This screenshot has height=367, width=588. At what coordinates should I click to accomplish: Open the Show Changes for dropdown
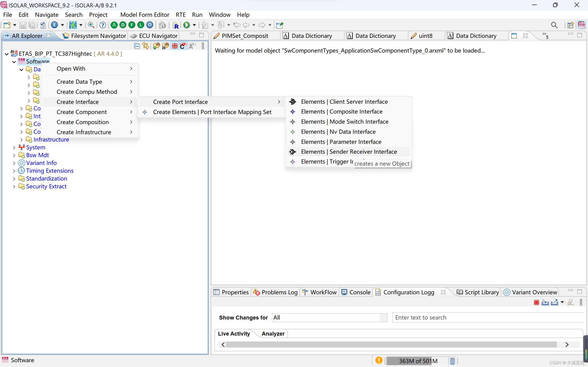coord(383,317)
